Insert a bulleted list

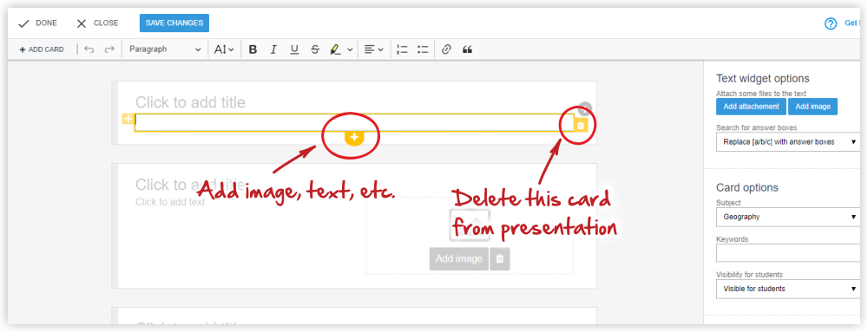pyautogui.click(x=423, y=49)
